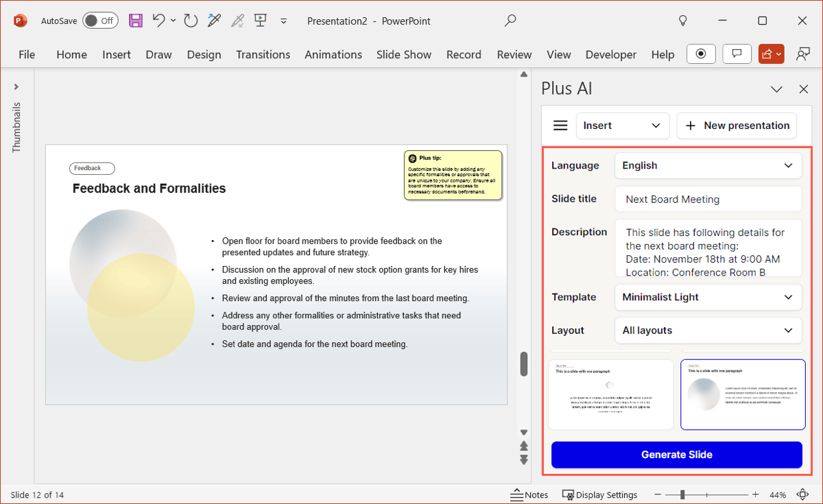Viewport: 823px width, 504px height.
Task: Click the Save icon in title bar
Action: tap(136, 21)
